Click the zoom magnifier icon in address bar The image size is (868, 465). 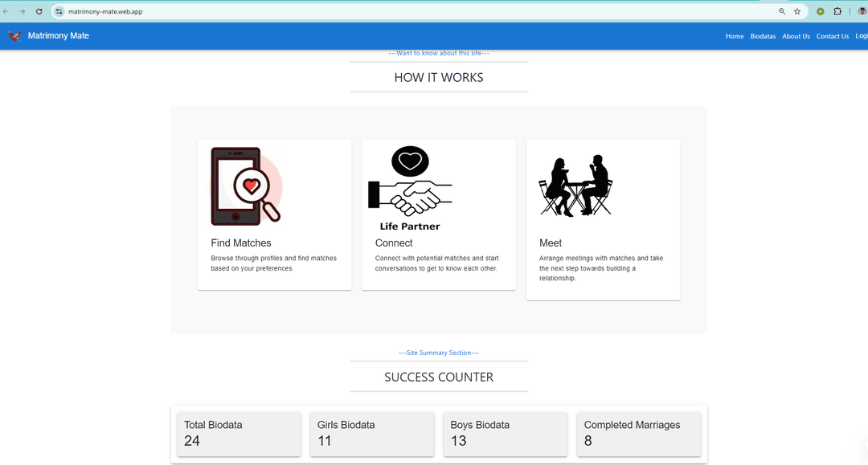click(x=782, y=11)
